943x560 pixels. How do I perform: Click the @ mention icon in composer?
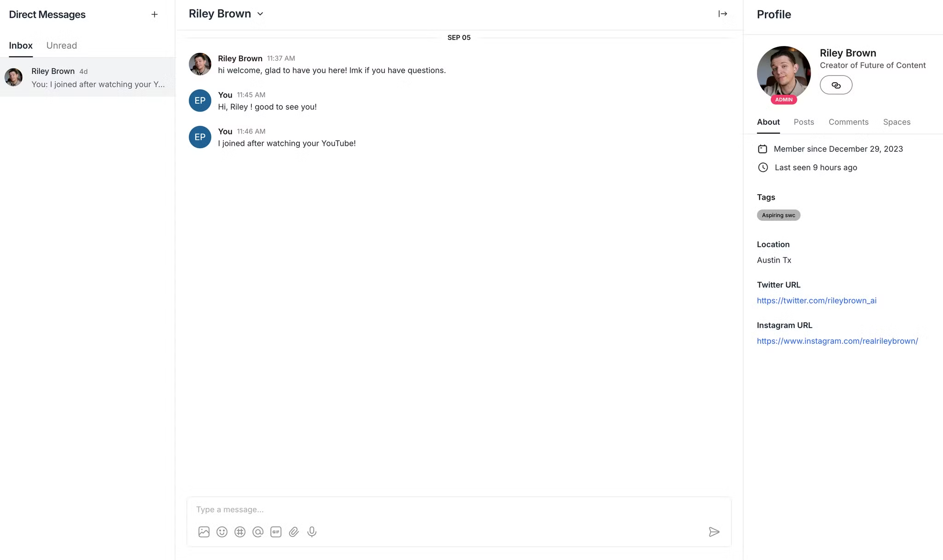(x=258, y=532)
